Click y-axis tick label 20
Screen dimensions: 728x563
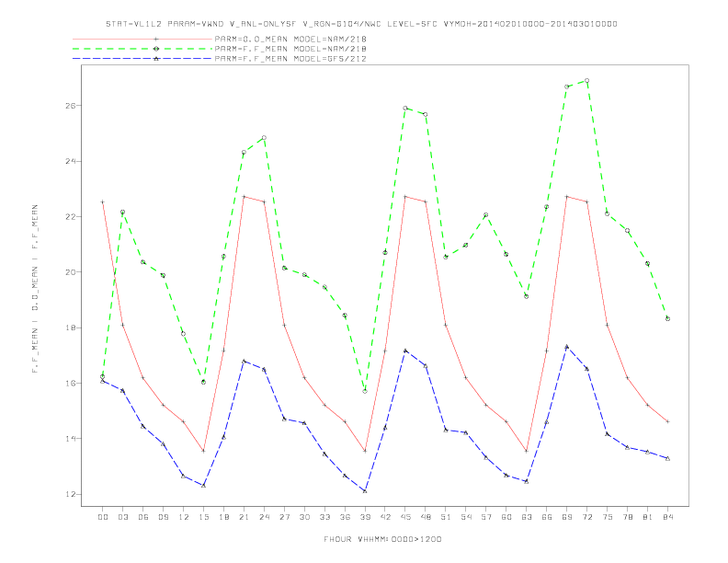[70, 272]
